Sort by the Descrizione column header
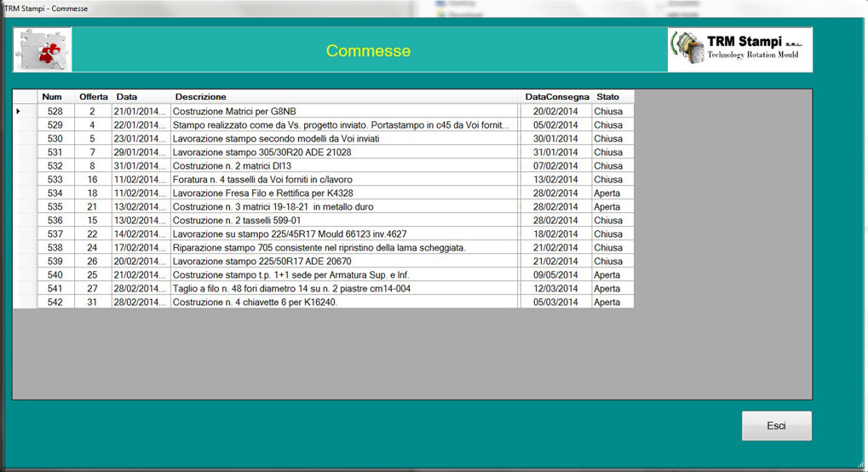 click(346, 96)
